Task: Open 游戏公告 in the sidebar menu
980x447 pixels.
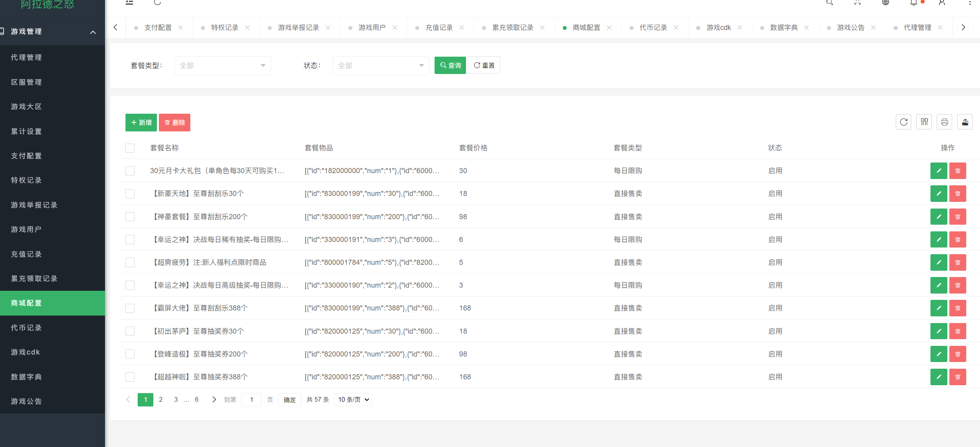Action: pyautogui.click(x=26, y=401)
